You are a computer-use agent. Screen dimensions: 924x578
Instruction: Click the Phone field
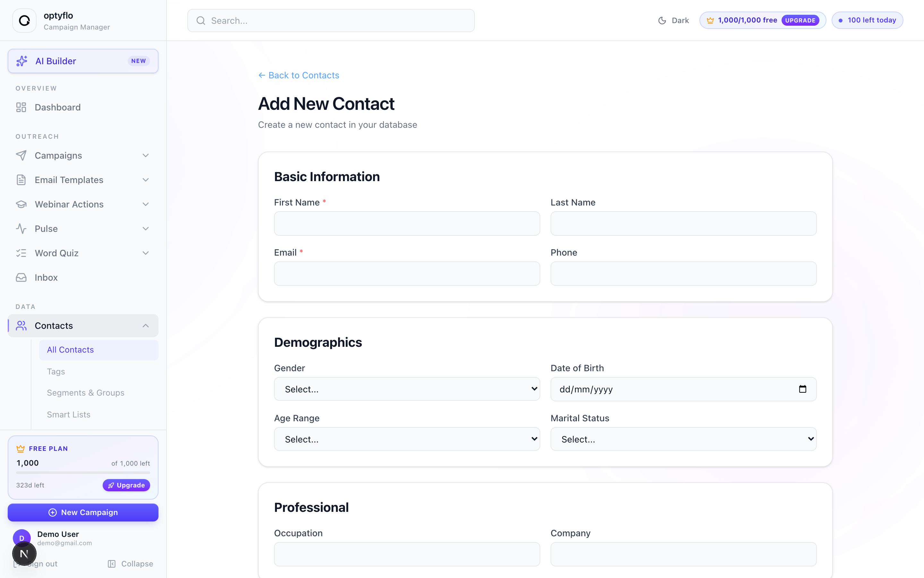(x=683, y=274)
